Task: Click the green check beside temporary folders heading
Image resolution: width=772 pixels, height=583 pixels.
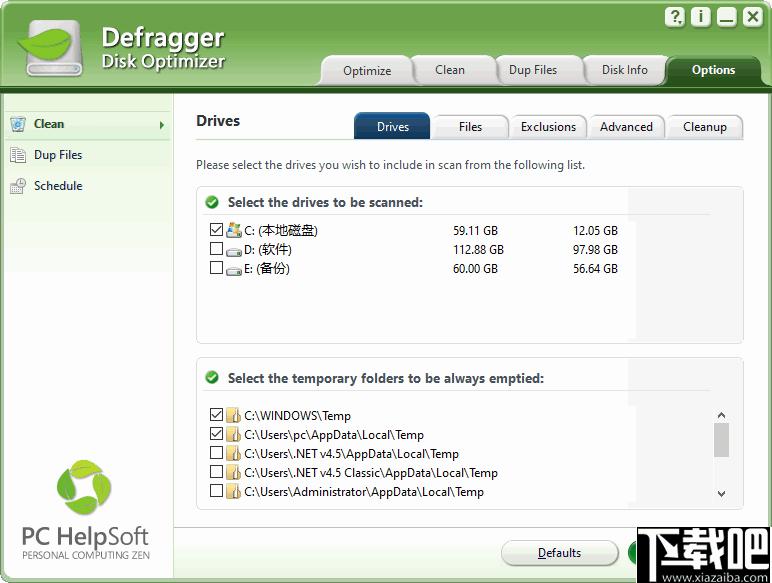Action: coord(212,378)
